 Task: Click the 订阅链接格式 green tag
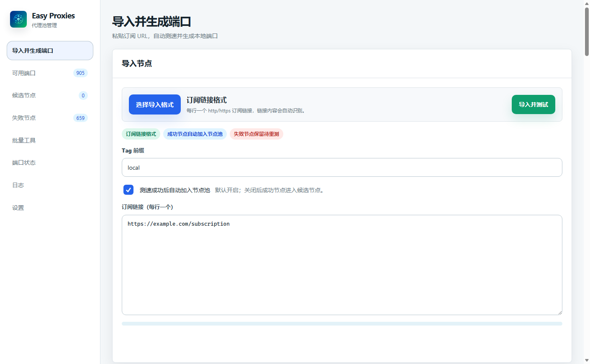tap(141, 134)
